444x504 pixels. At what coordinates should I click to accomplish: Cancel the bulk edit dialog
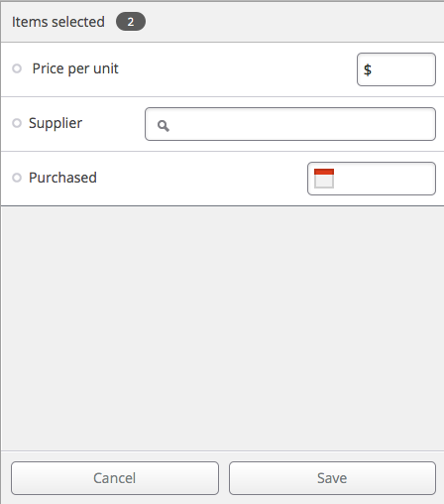click(x=115, y=478)
